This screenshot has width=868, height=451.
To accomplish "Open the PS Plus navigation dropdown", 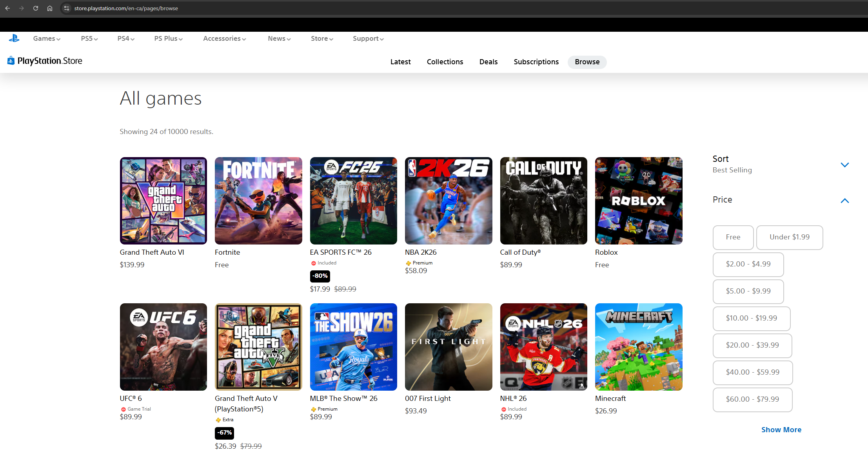I will [x=169, y=38].
